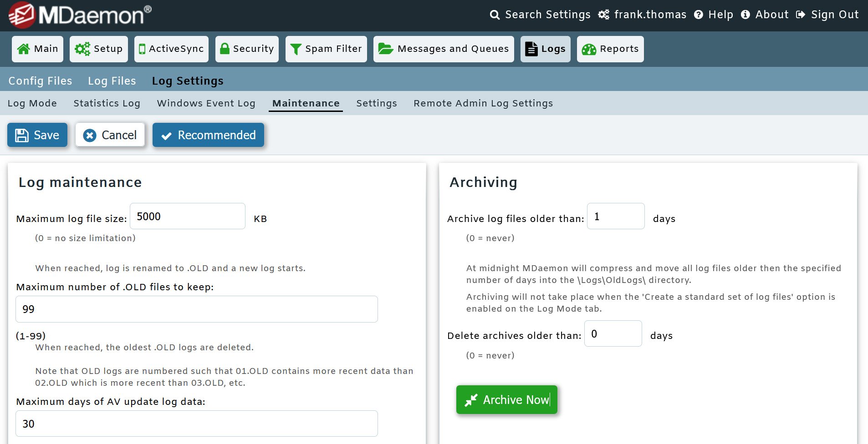
Task: Select the ActiveSync section
Action: 171,49
